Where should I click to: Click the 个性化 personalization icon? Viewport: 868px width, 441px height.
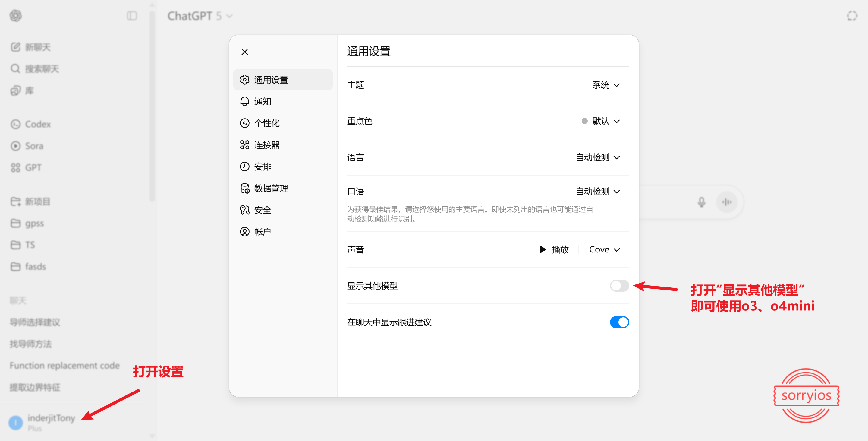245,123
